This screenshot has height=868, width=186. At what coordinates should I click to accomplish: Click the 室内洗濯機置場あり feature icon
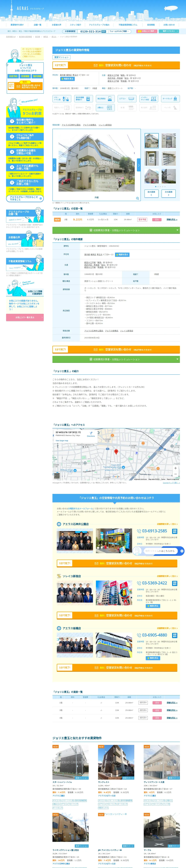coord(83,99)
